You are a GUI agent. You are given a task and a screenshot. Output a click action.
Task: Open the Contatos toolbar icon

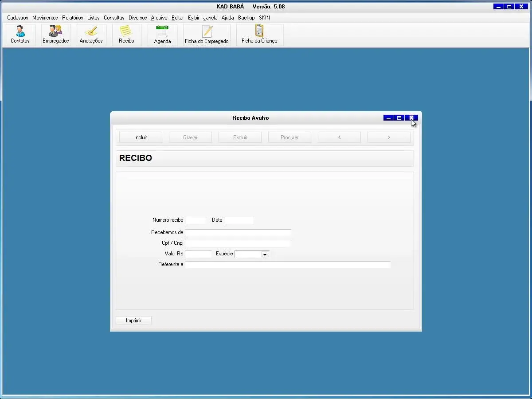pos(20,35)
